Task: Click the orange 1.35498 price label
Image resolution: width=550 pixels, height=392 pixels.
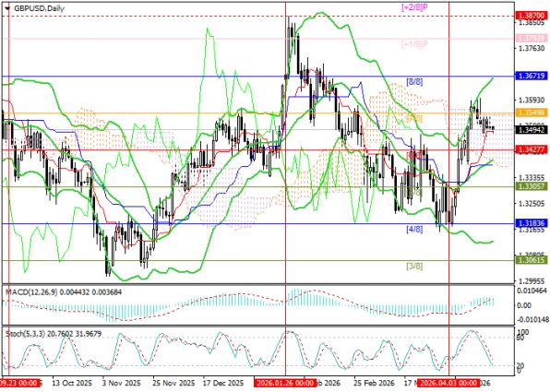Action: (532, 113)
